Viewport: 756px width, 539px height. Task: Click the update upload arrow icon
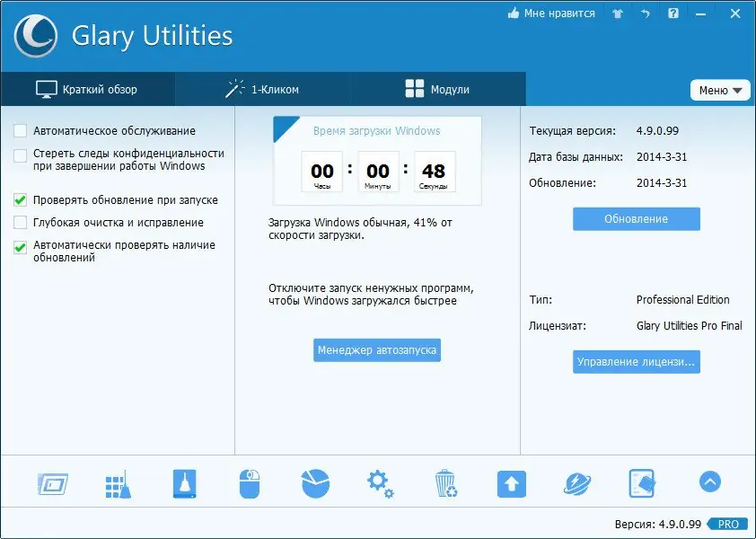(x=511, y=482)
